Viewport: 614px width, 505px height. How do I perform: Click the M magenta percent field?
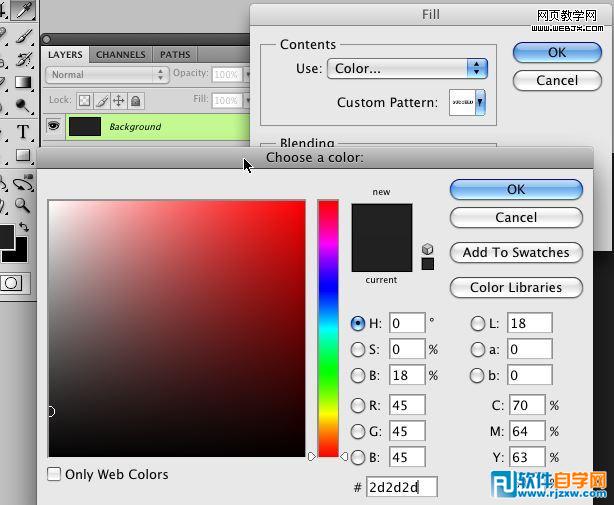(x=527, y=431)
